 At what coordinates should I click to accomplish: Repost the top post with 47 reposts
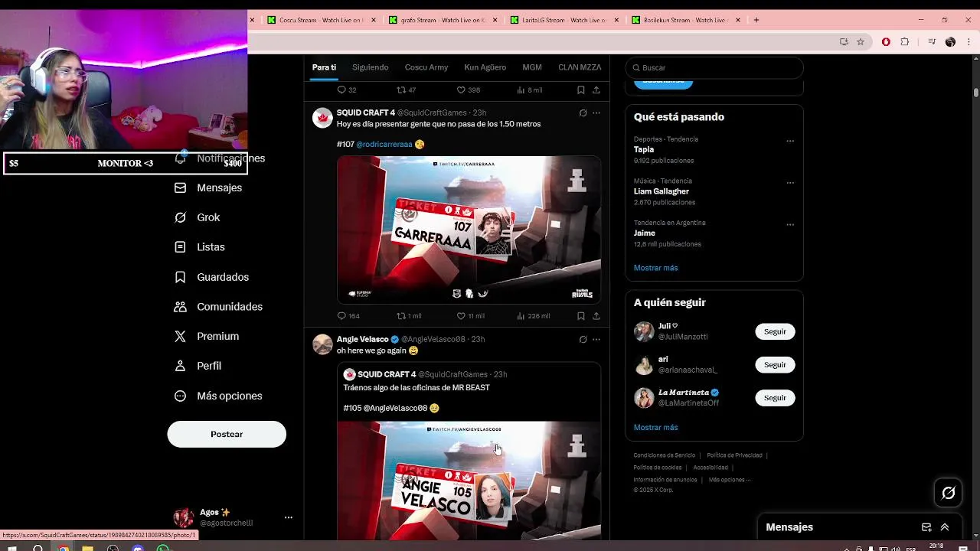pyautogui.click(x=406, y=90)
